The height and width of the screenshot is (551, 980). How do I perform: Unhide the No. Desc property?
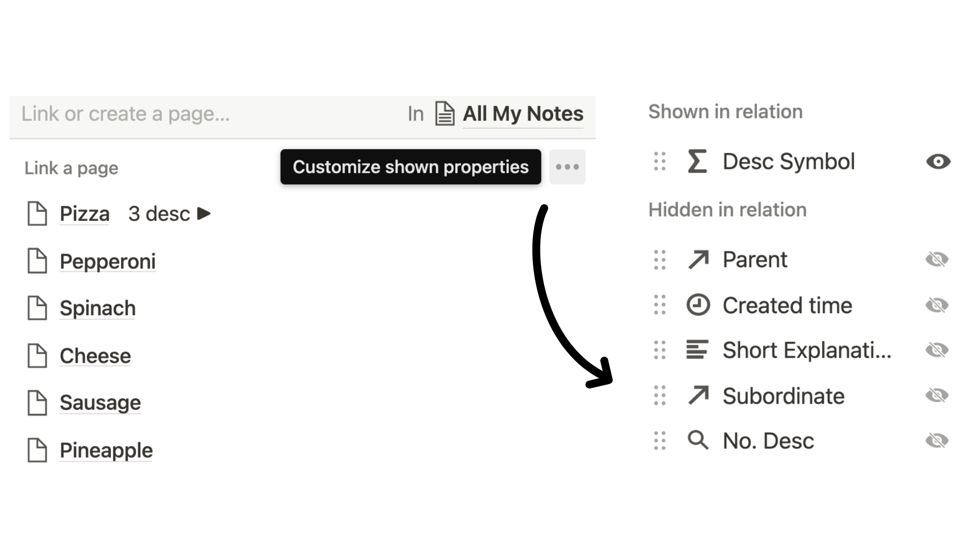point(937,440)
